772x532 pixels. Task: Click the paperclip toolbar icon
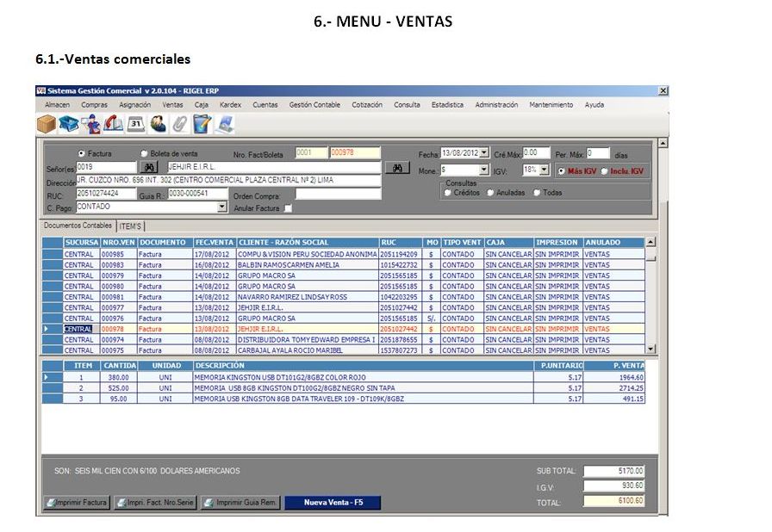click(179, 125)
